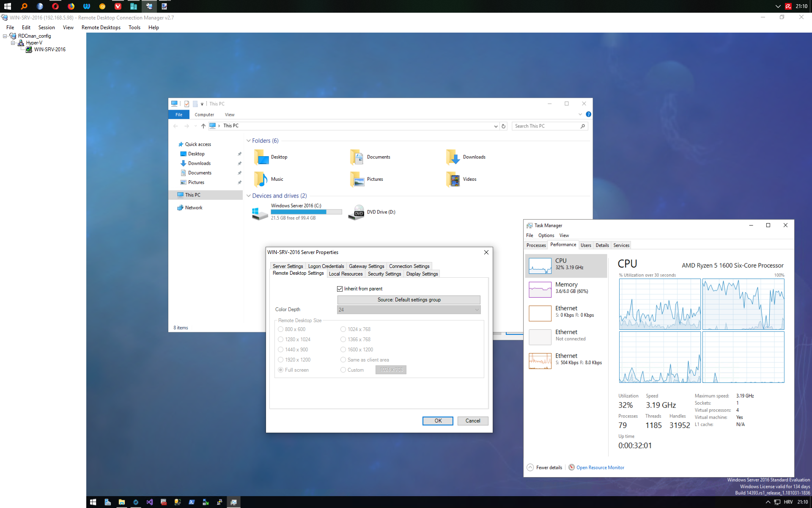Viewport: 812px width, 508px height.
Task: Click OK in Server Properties dialog
Action: [438, 421]
